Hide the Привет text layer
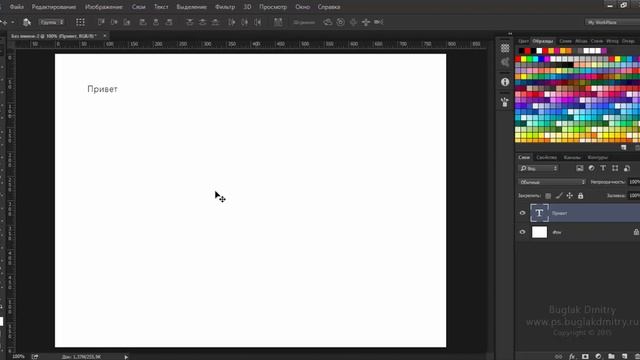 click(x=522, y=213)
